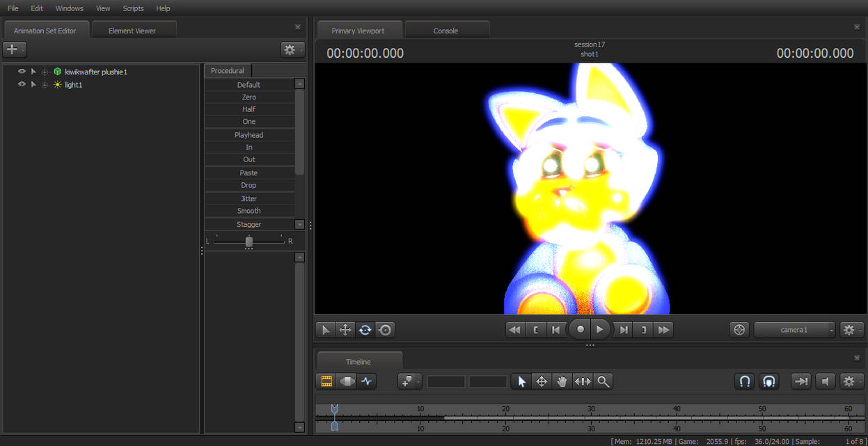The width and height of the screenshot is (868, 446).
Task: Apply the Smooth procedural preset
Action: click(x=249, y=211)
